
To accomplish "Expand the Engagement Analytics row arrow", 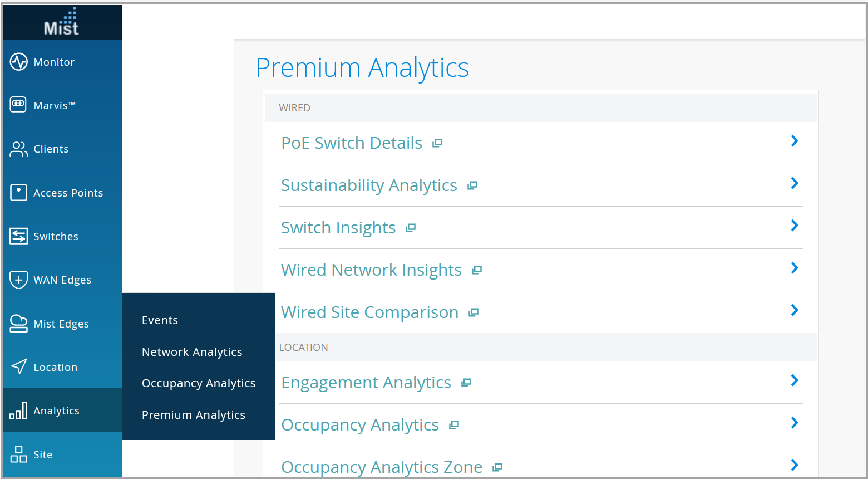I will (x=795, y=380).
